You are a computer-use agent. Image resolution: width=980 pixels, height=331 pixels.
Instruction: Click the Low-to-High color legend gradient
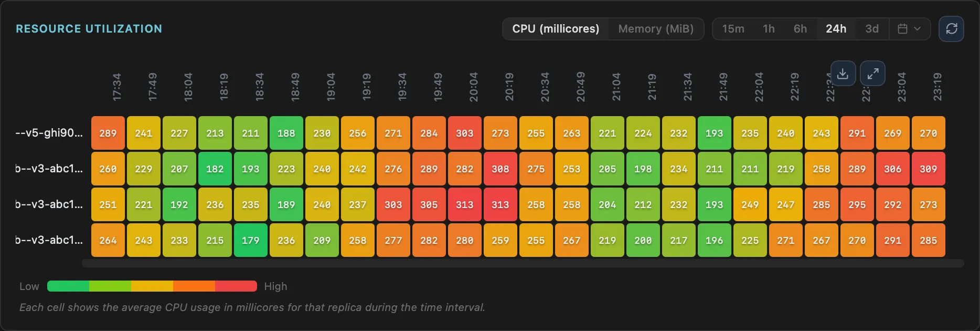tap(152, 286)
